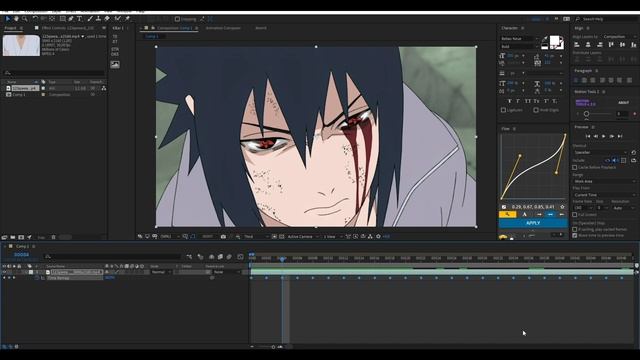Jump to last frame in Preview
Image resolution: width=640 pixels, height=360 pixels.
tap(620, 136)
